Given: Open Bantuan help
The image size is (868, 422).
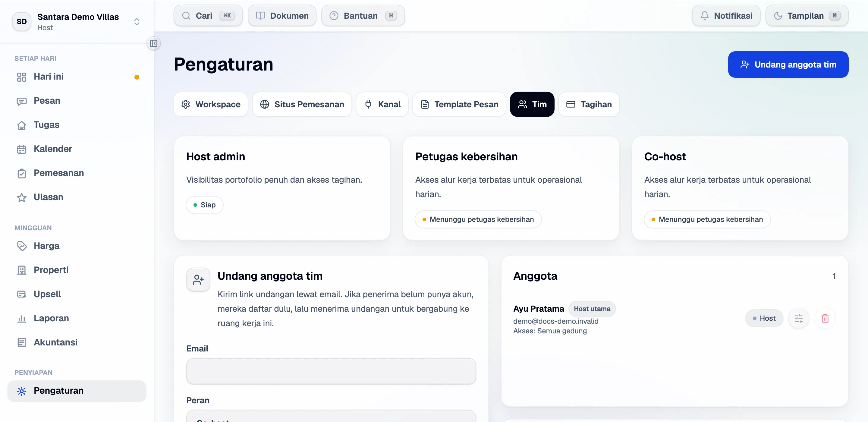Looking at the screenshot, I should click(x=363, y=15).
